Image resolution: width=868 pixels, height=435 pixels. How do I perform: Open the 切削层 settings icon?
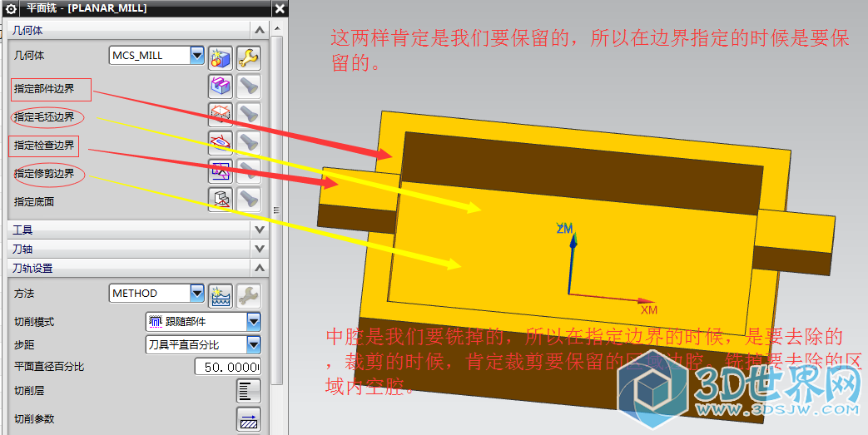[249, 391]
